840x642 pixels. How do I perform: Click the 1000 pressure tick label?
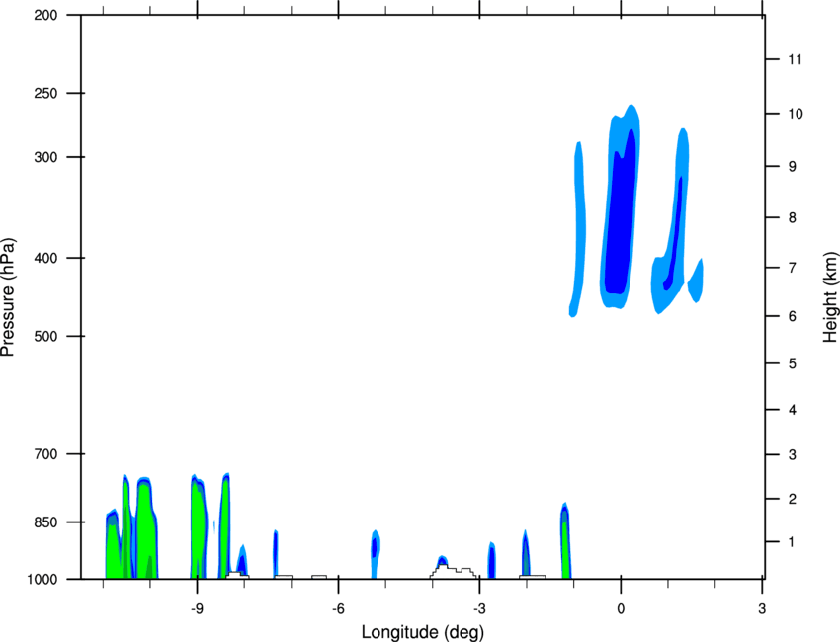coord(42,580)
